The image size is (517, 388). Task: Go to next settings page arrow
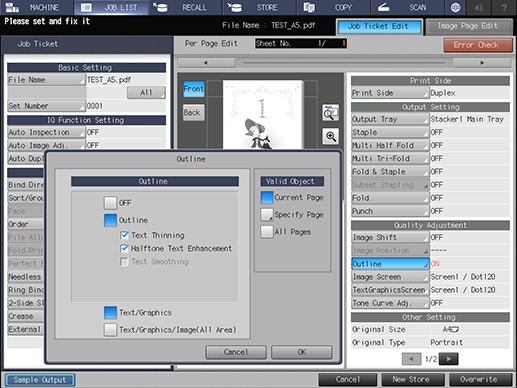(449, 359)
